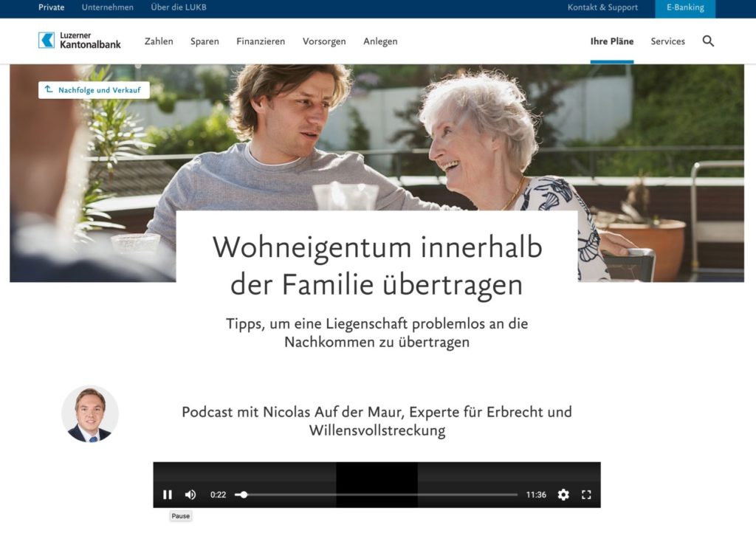Screen dimensions: 756x536
Task: Open the site search magnifier icon
Action: pyautogui.click(x=708, y=41)
